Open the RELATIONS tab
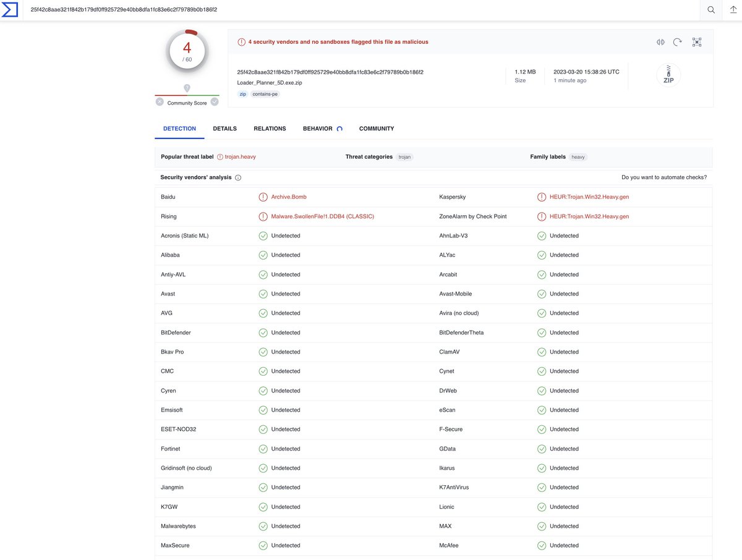This screenshot has width=742, height=560. point(270,129)
